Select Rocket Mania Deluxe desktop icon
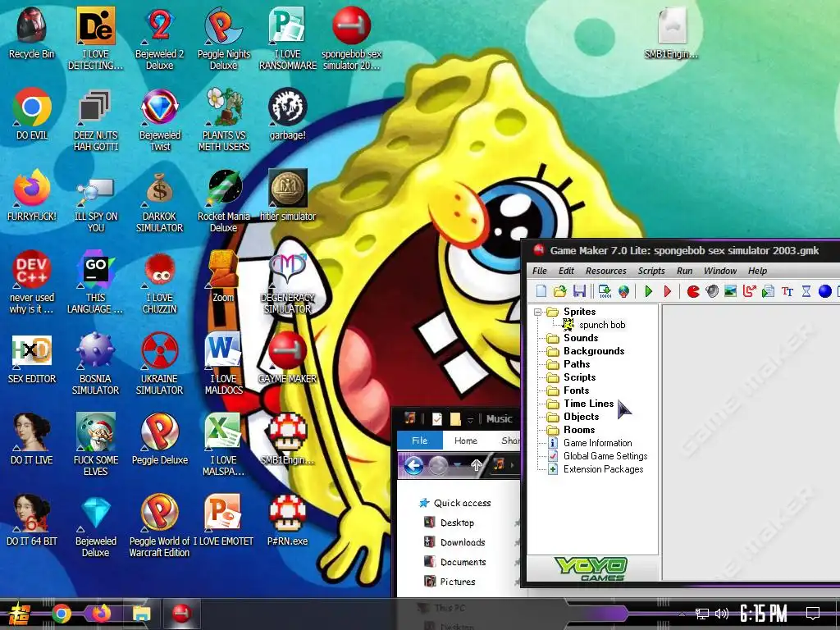The height and width of the screenshot is (630, 840). point(224,201)
